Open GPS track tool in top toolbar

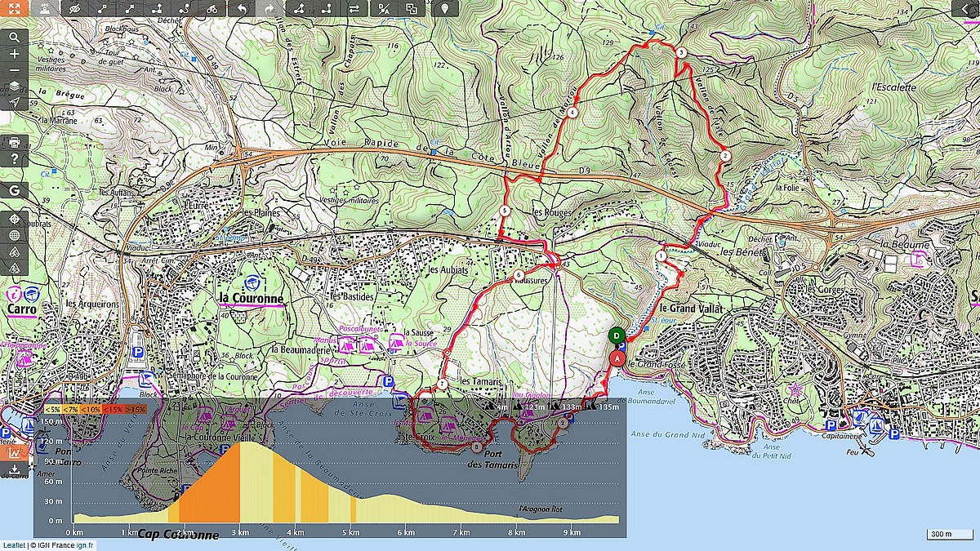pos(44,9)
